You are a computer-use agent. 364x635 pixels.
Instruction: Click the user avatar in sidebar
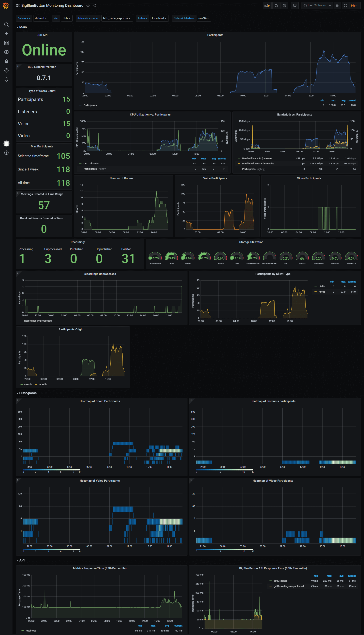tap(6, 143)
